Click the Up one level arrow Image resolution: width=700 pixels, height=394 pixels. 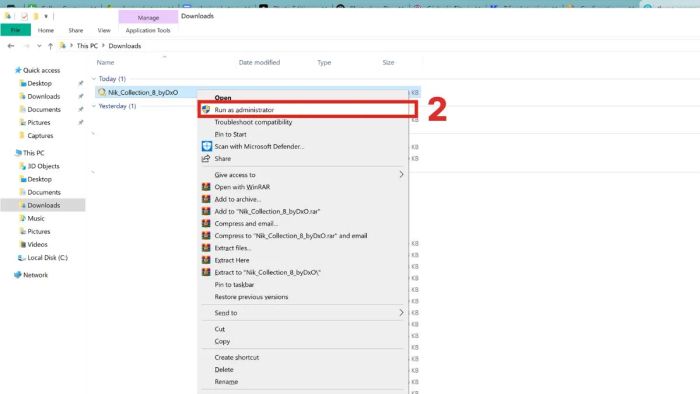click(x=50, y=46)
